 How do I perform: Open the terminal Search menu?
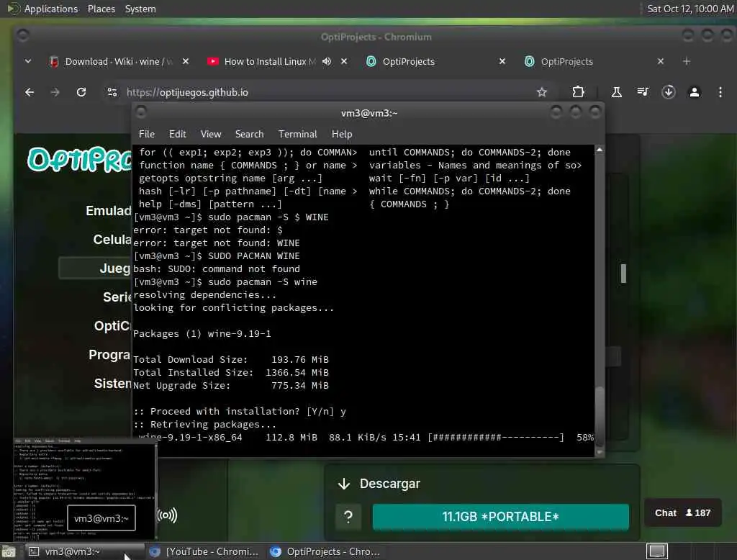point(249,134)
